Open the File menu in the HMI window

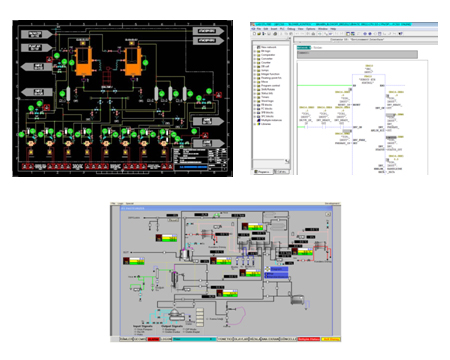(x=113, y=203)
